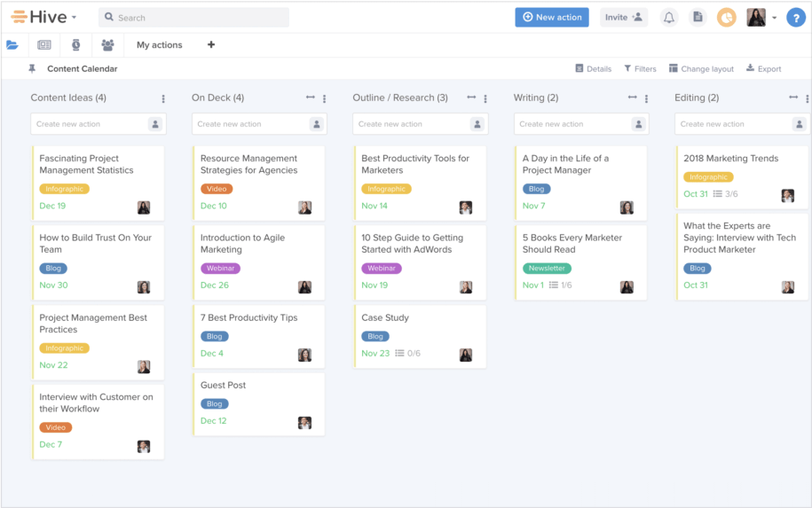This screenshot has width=812, height=508.
Task: Open Content Ideas column options menu
Action: coord(163,98)
